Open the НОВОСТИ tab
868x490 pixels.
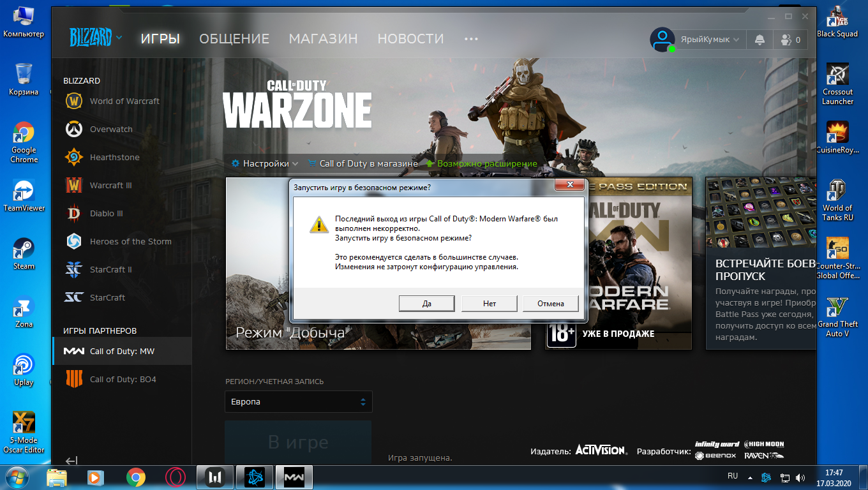click(x=410, y=39)
